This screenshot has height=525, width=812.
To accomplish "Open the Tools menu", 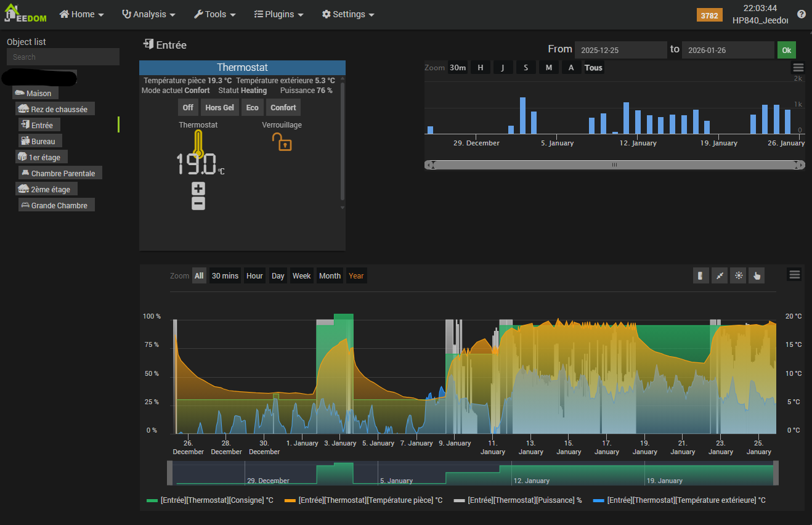I will pos(215,14).
